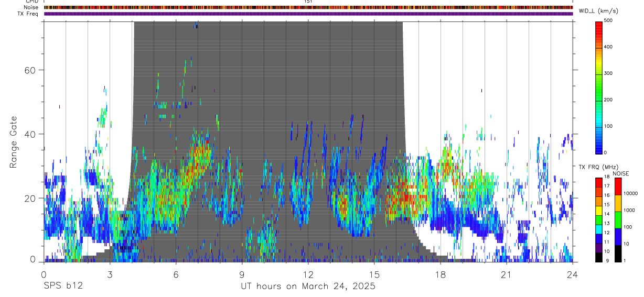The height and width of the screenshot is (297, 644).
Task: Click the 'NOISE' legend title
Action: (620, 173)
